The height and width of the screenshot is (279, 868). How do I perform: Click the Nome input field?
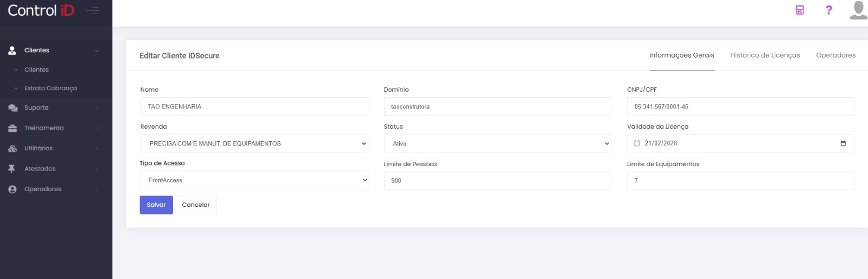(x=254, y=107)
